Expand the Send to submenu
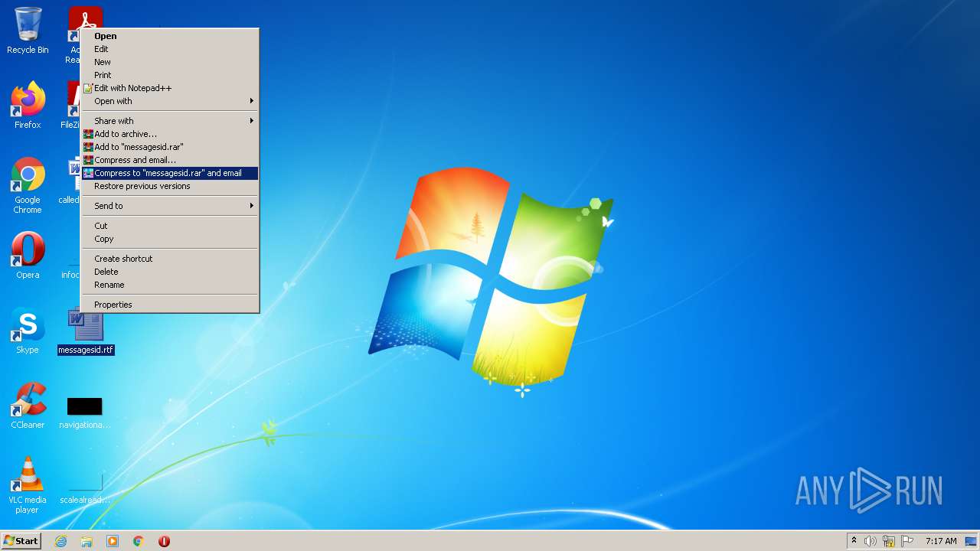980x551 pixels. (170, 206)
